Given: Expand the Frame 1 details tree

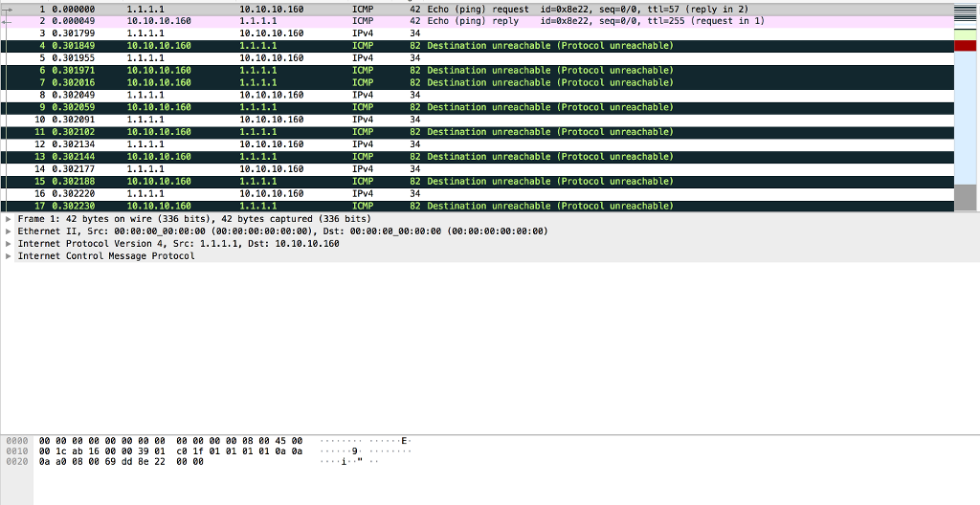Looking at the screenshot, I should tap(8, 219).
